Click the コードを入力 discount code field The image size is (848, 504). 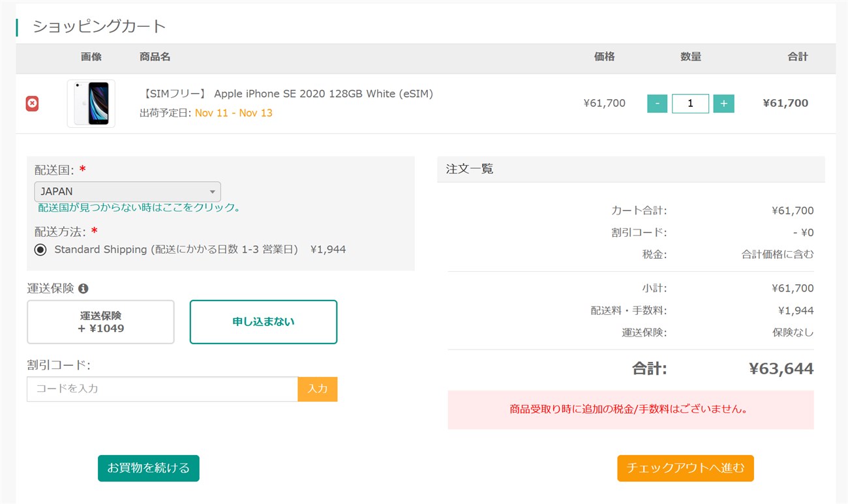[162, 389]
